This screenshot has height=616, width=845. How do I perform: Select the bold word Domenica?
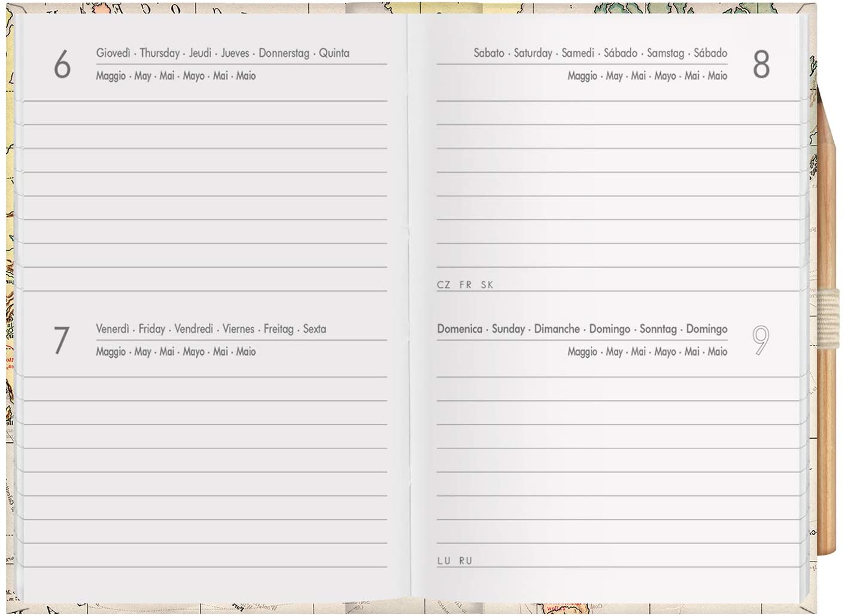pyautogui.click(x=460, y=329)
